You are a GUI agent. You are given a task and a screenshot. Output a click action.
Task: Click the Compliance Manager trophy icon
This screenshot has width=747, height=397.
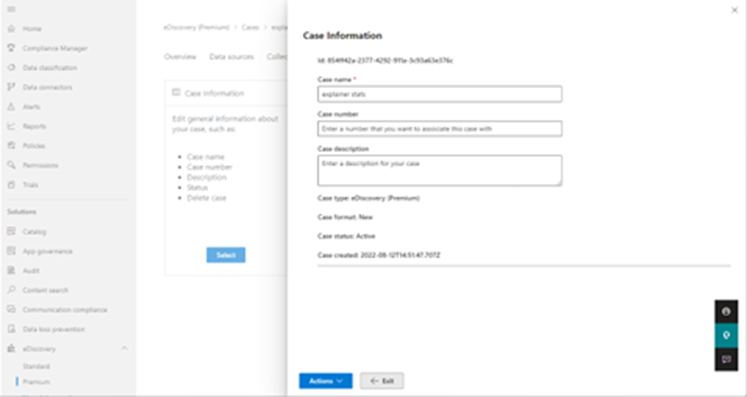(11, 48)
